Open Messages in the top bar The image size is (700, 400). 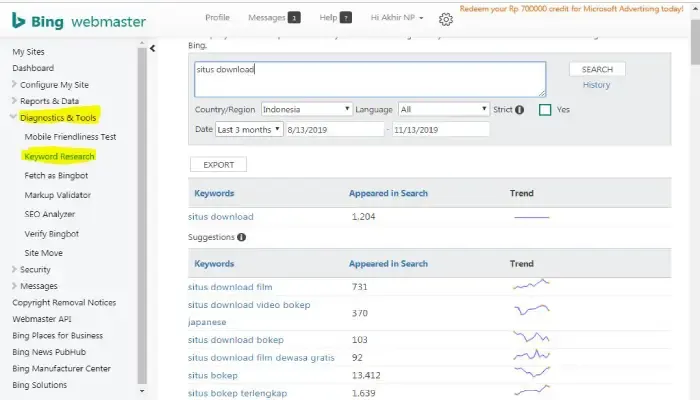(267, 17)
